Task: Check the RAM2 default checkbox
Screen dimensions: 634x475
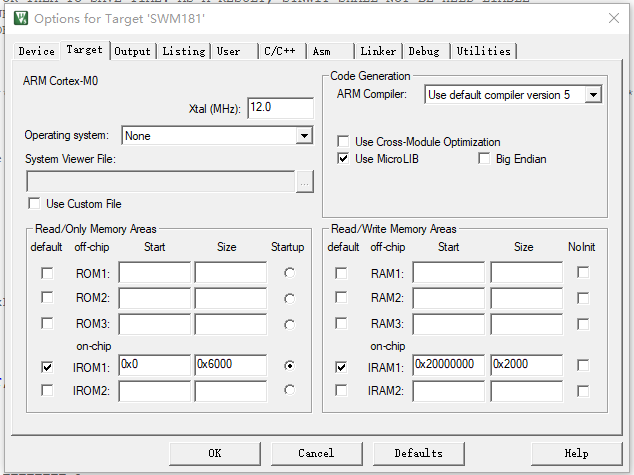Action: tap(341, 298)
